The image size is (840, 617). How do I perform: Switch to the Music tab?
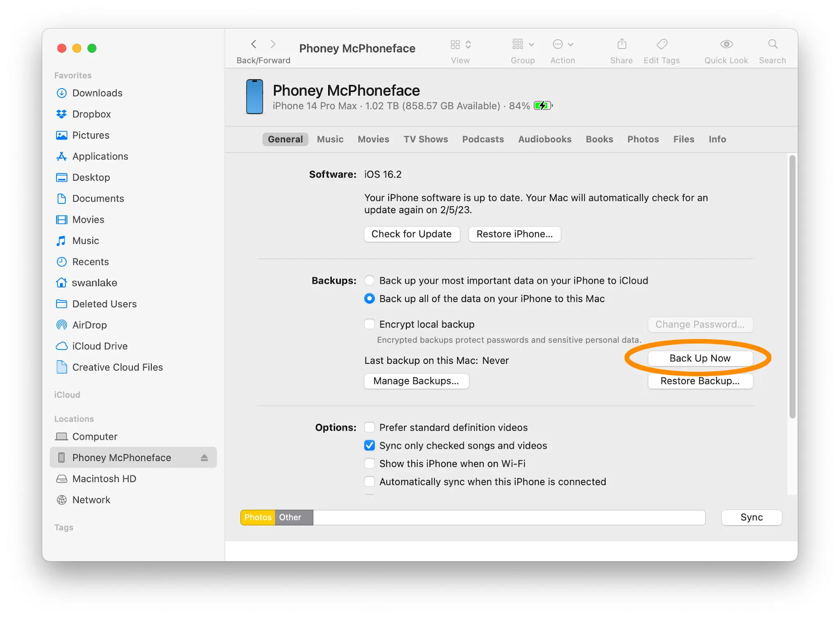(x=330, y=139)
